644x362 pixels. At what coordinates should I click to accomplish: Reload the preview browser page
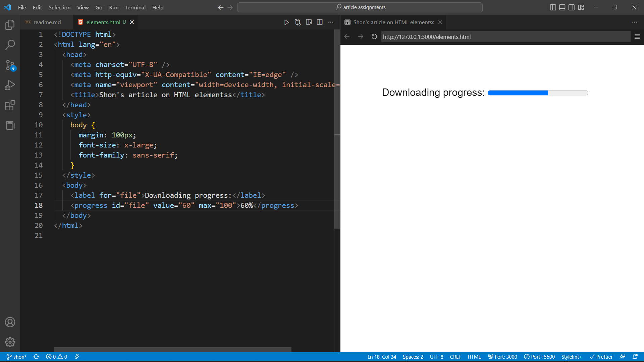click(374, 37)
